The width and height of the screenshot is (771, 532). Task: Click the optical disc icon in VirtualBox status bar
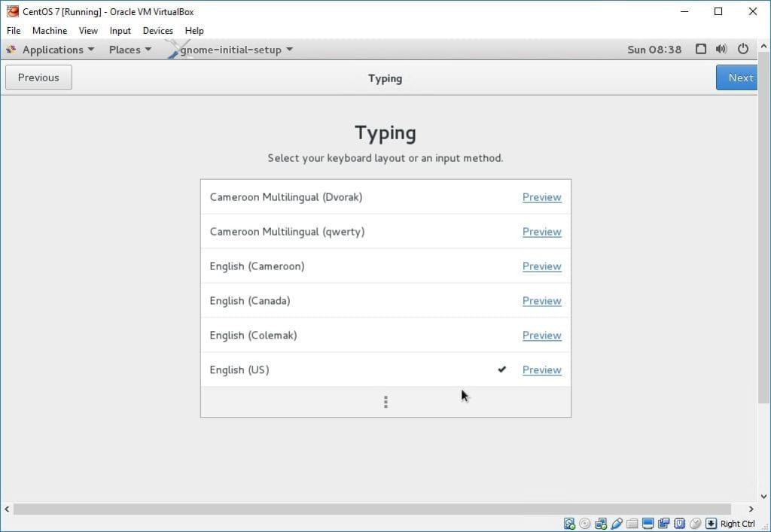tap(585, 524)
